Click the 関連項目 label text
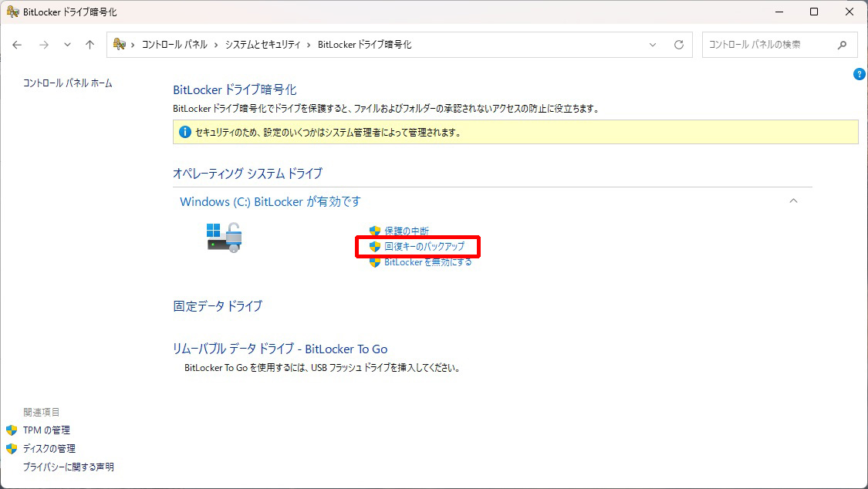The height and width of the screenshot is (489, 868). point(41,412)
